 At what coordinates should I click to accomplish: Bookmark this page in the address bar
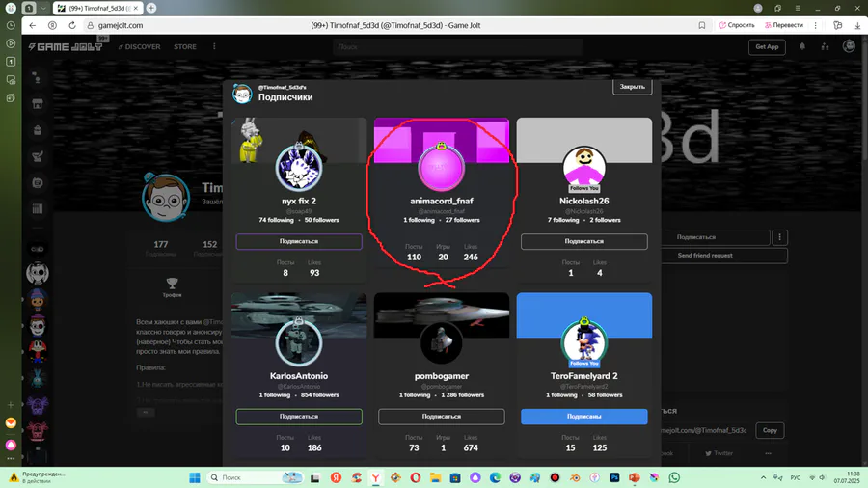702,25
